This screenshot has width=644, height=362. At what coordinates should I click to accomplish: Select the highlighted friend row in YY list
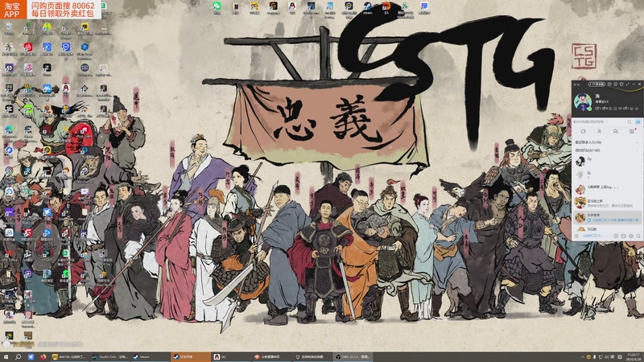[608, 217]
